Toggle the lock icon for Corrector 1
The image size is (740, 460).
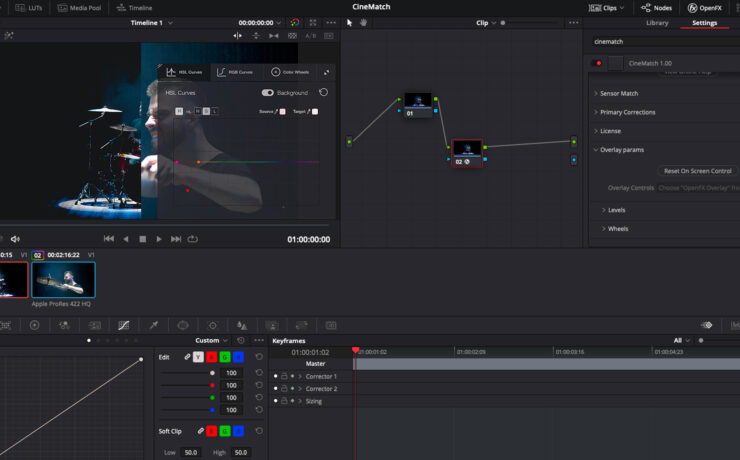[x=284, y=376]
